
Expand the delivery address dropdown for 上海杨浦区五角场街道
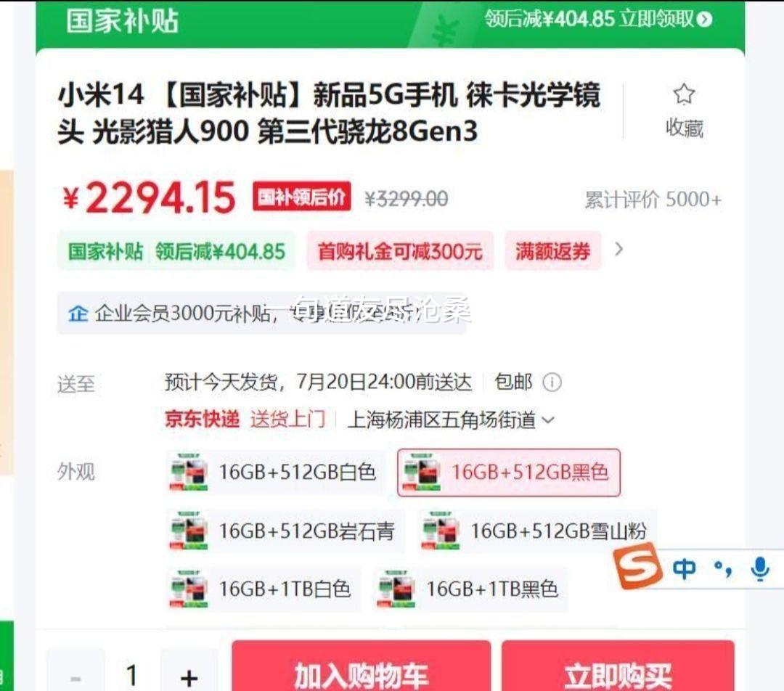(x=549, y=420)
